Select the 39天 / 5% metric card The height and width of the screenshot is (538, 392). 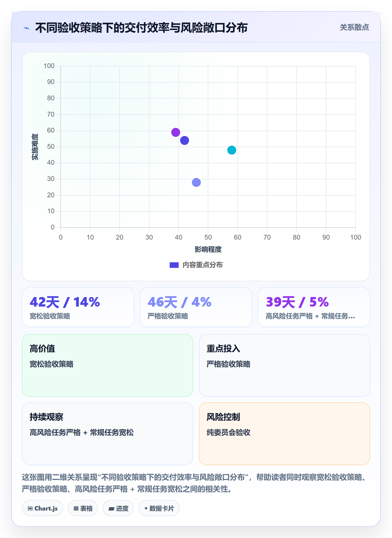pyautogui.click(x=314, y=307)
